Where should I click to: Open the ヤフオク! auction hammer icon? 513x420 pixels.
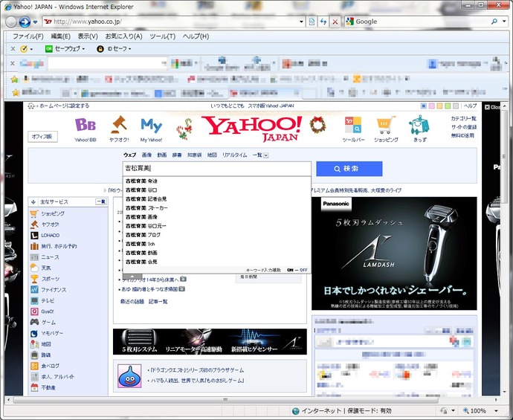119,125
